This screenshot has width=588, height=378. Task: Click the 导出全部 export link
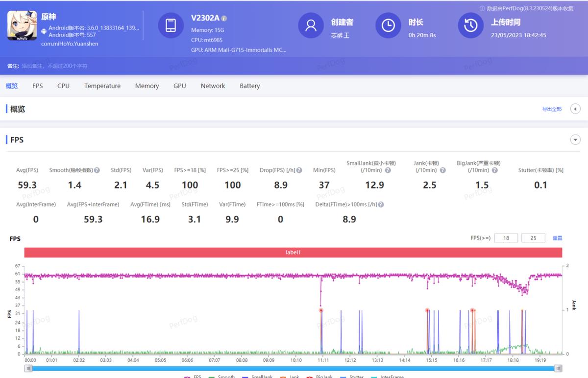click(x=552, y=109)
